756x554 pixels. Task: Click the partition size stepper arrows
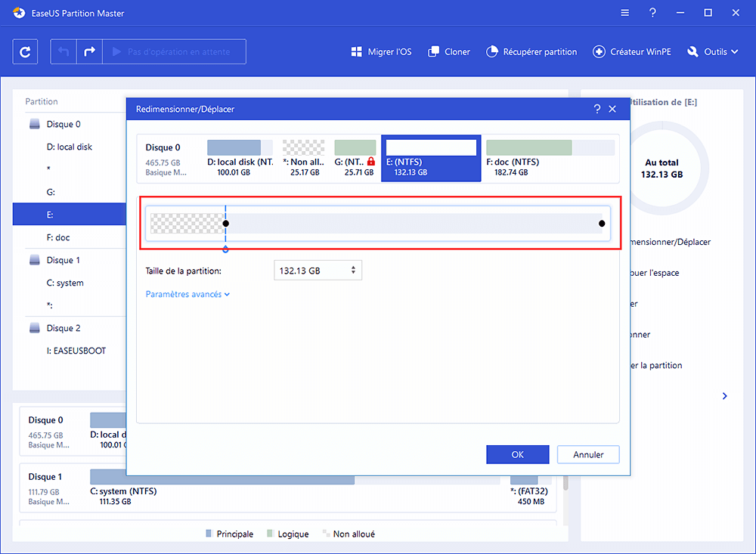coord(353,271)
